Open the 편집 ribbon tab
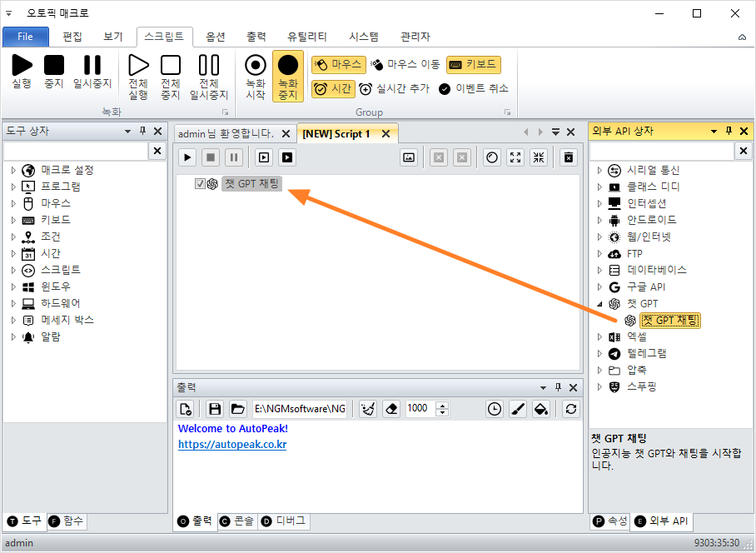 72,37
